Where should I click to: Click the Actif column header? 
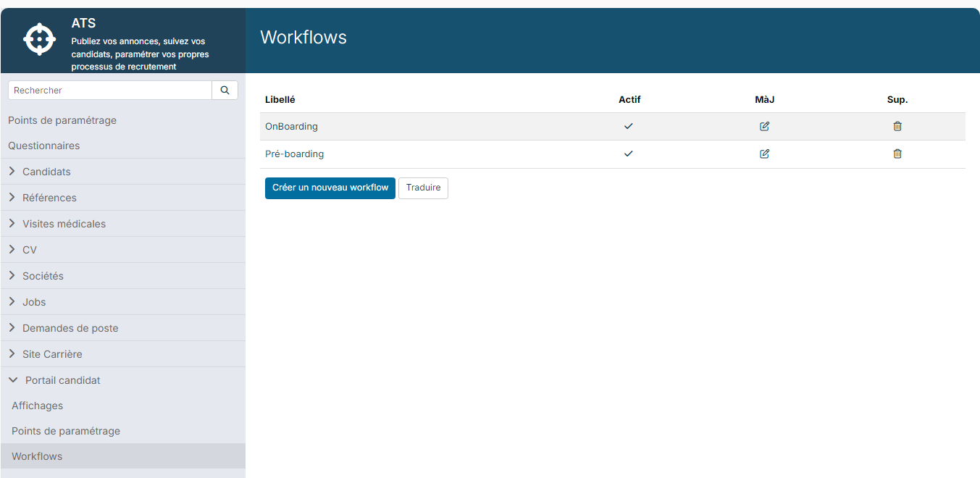tap(629, 99)
